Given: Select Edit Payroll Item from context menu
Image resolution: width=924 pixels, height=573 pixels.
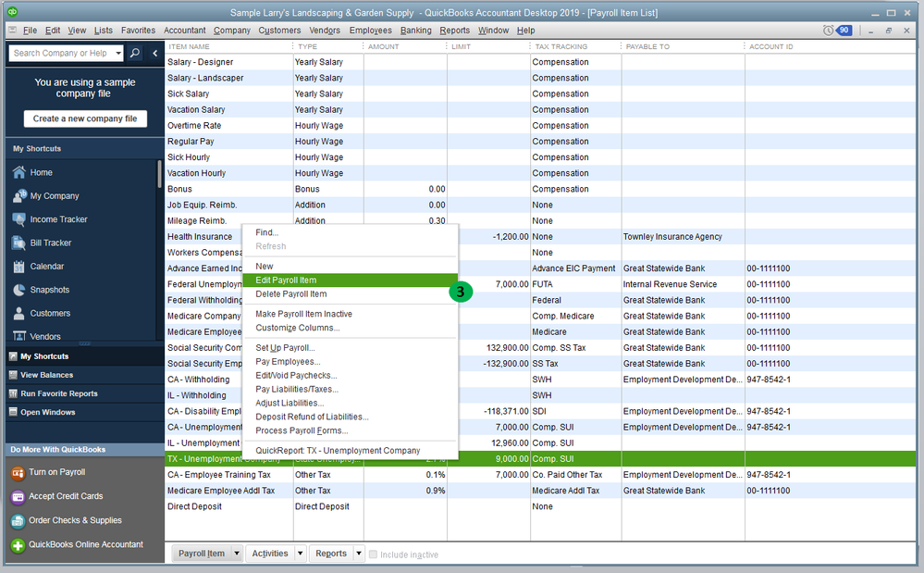Looking at the screenshot, I should pyautogui.click(x=286, y=280).
